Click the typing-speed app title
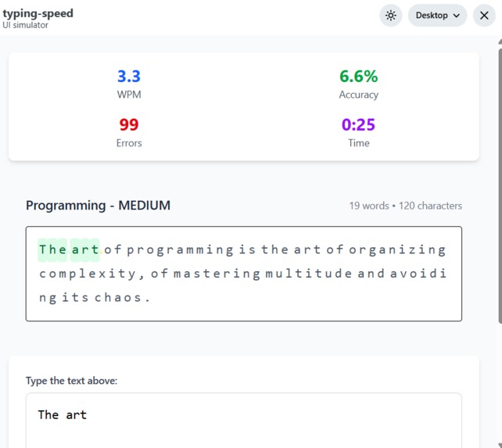Viewport: 502px width, 448px height. 38,14
